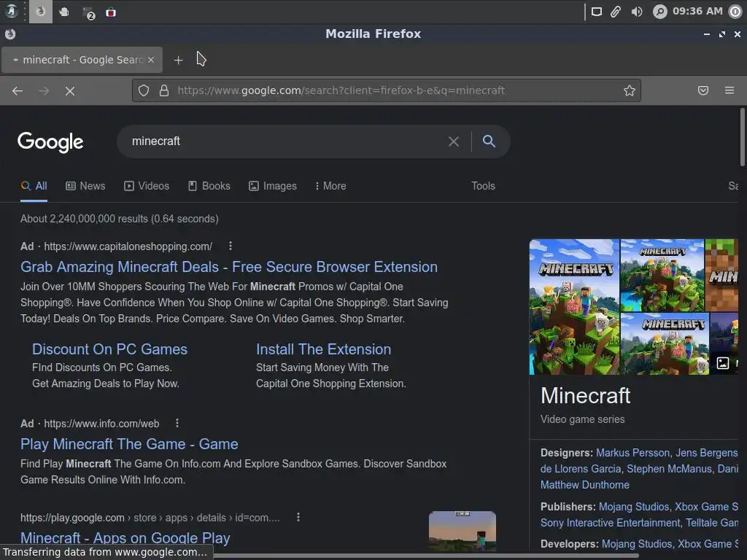Click the taskbar icon with the 2 badge
Viewport: 747px width, 560px height.
pos(88,12)
